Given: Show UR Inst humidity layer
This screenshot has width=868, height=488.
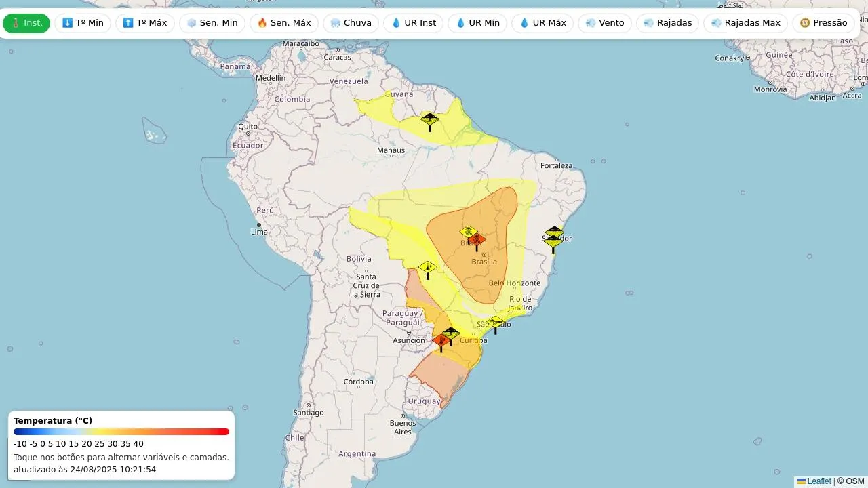Looking at the screenshot, I should click(413, 23).
